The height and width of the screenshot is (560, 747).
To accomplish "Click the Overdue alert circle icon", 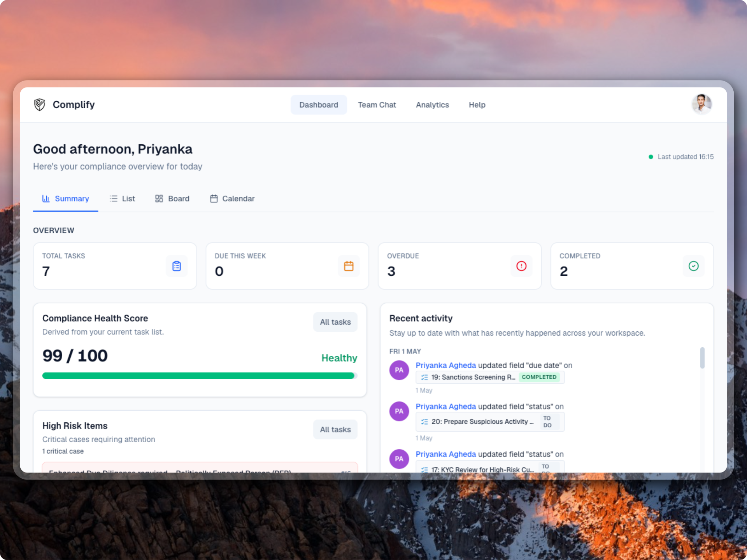I will click(x=521, y=266).
